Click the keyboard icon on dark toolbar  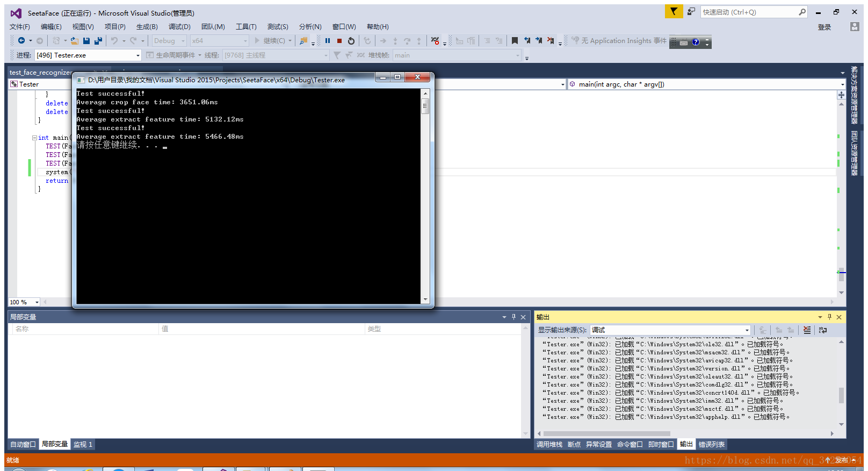(x=684, y=42)
